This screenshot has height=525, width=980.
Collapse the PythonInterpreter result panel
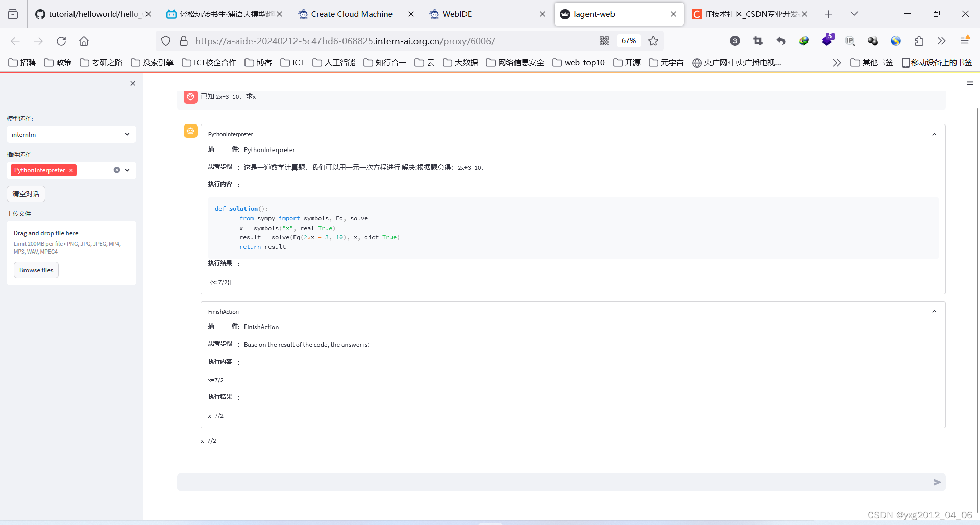934,134
